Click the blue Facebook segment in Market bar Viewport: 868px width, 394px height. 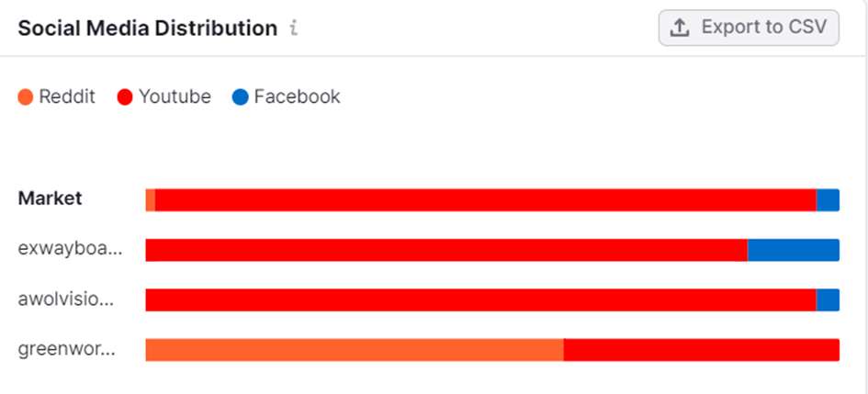point(828,199)
